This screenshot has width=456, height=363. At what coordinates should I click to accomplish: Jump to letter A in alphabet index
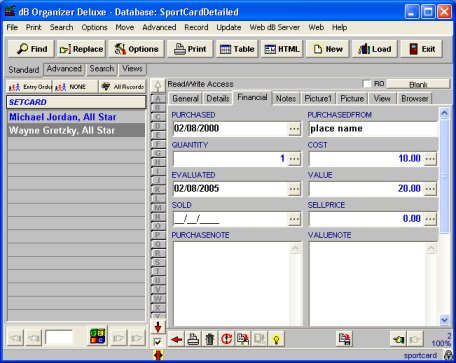(158, 99)
